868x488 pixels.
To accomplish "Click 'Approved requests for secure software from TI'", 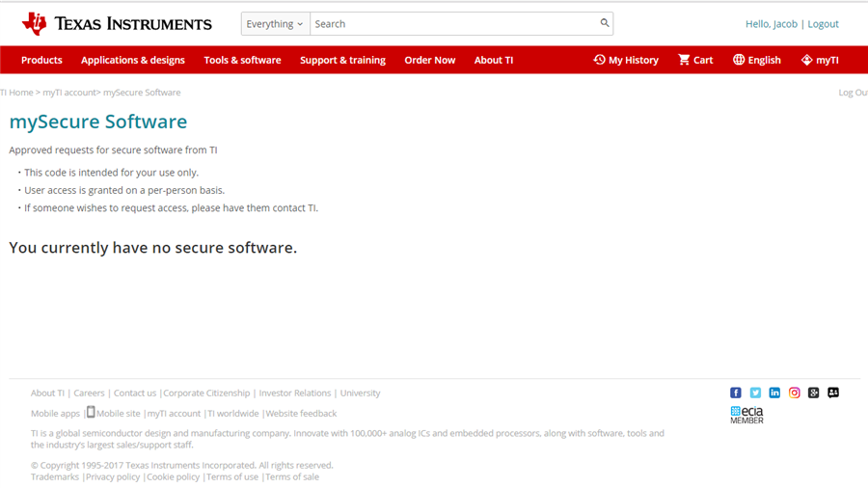I will click(x=113, y=149).
